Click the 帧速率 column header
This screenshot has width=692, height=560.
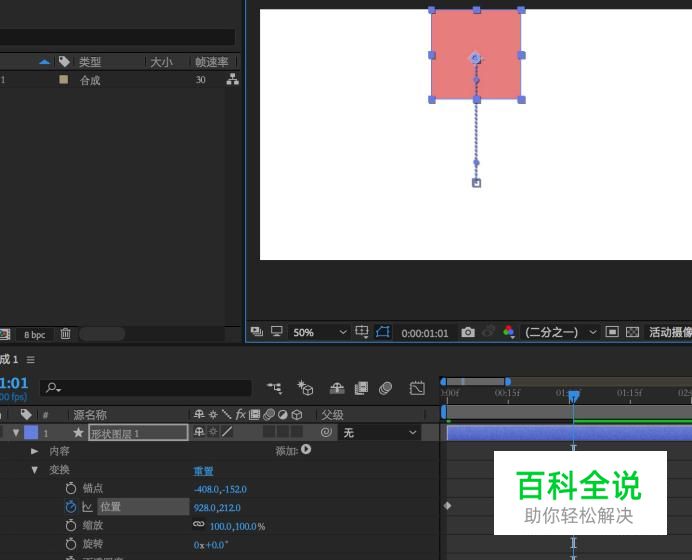tap(211, 62)
